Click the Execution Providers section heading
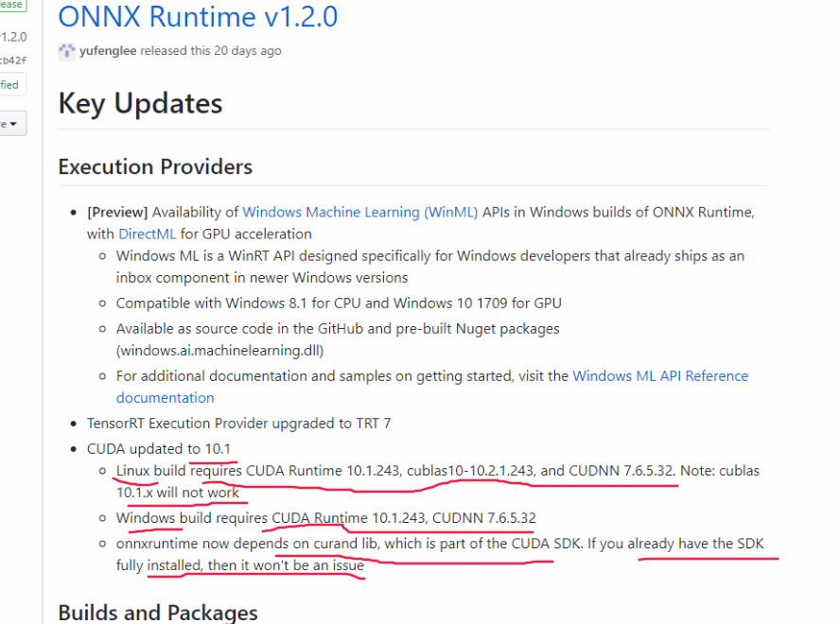 [x=155, y=166]
